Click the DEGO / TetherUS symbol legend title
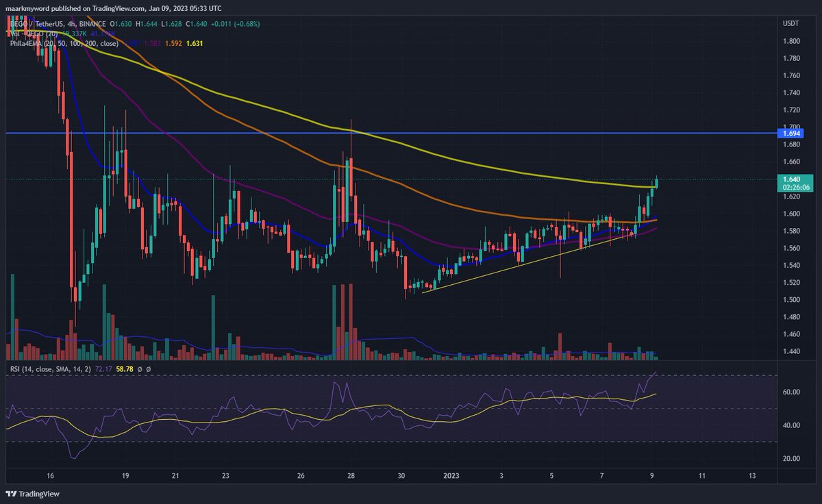Viewport: 822px width, 504px height. pos(56,23)
